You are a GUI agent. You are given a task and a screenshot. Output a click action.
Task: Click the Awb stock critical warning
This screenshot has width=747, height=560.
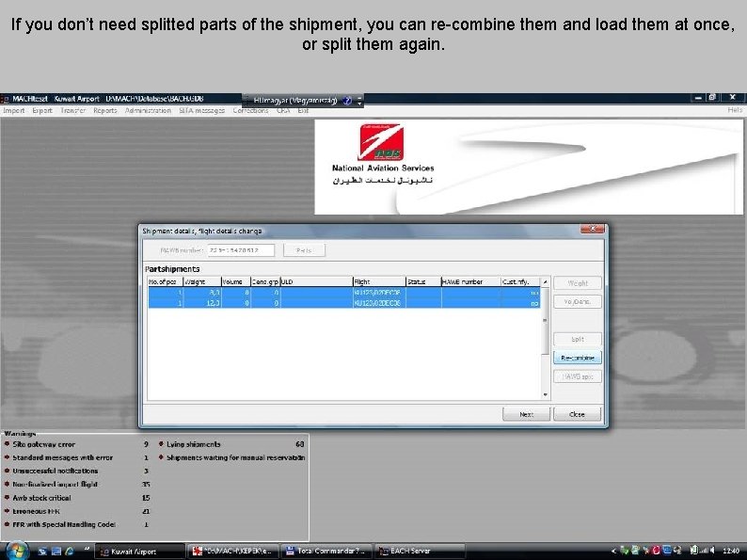click(x=41, y=498)
